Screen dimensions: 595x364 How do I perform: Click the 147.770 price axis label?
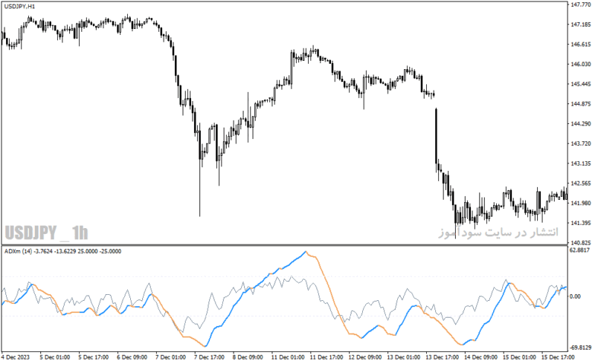tap(581, 4)
